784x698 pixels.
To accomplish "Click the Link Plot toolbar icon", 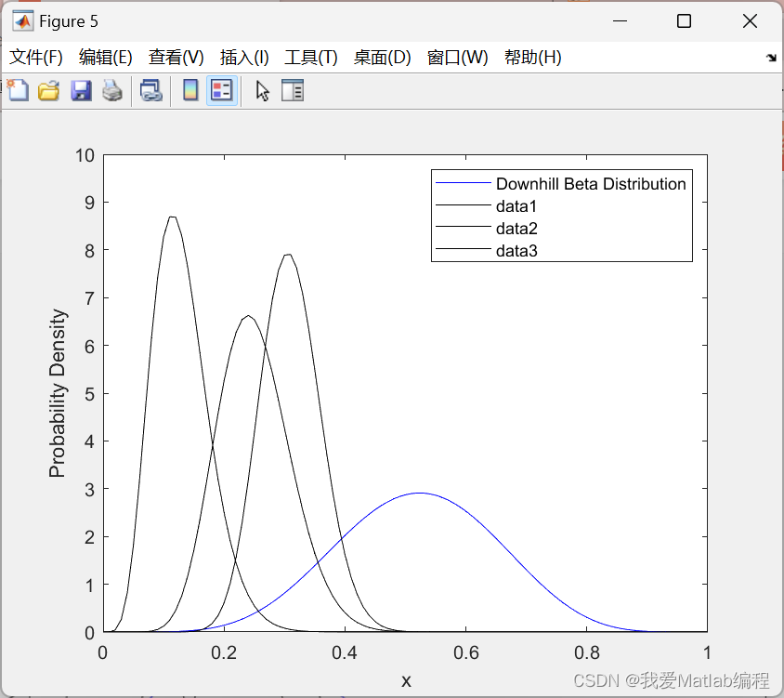I will coord(151,90).
